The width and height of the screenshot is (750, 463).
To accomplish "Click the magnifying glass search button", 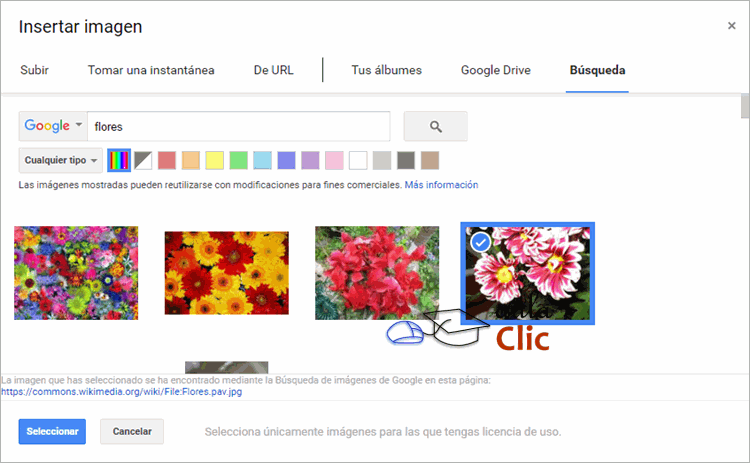I will click(x=435, y=127).
